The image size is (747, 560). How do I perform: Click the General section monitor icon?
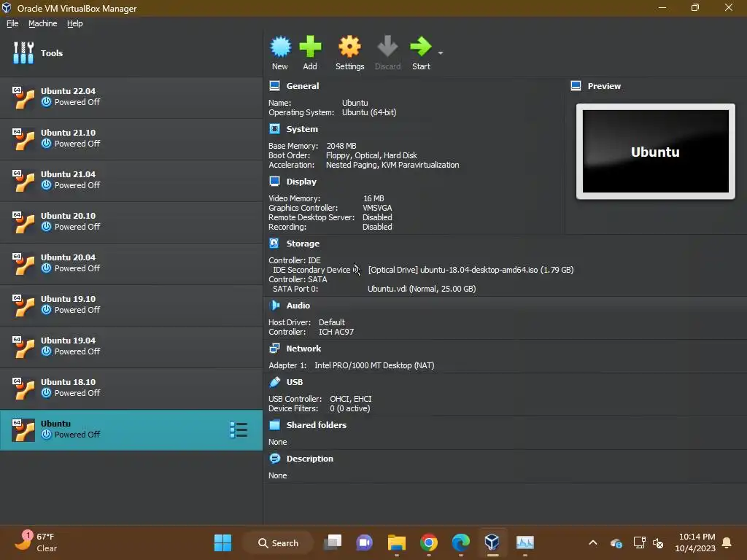coord(274,86)
